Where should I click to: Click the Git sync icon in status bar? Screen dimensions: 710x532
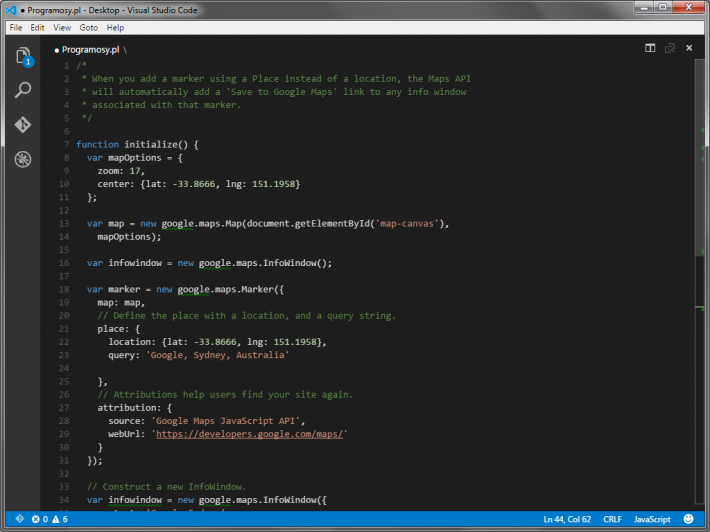19,519
